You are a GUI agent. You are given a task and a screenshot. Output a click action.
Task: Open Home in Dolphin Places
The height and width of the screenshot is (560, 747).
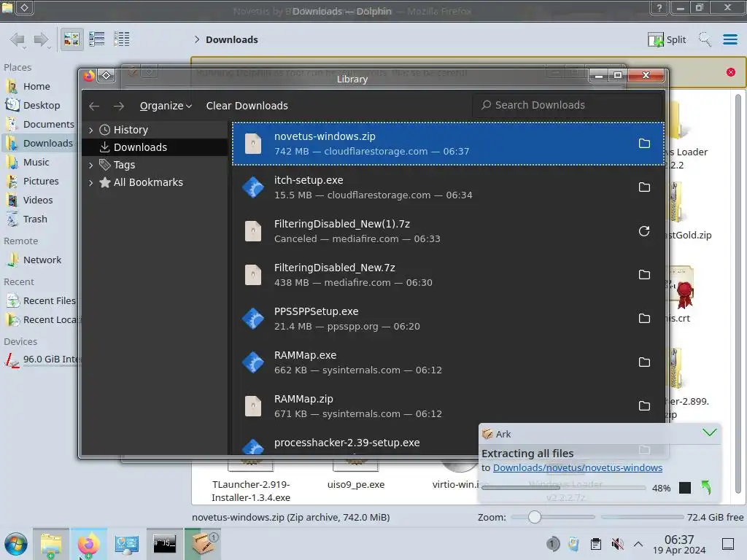(38, 86)
